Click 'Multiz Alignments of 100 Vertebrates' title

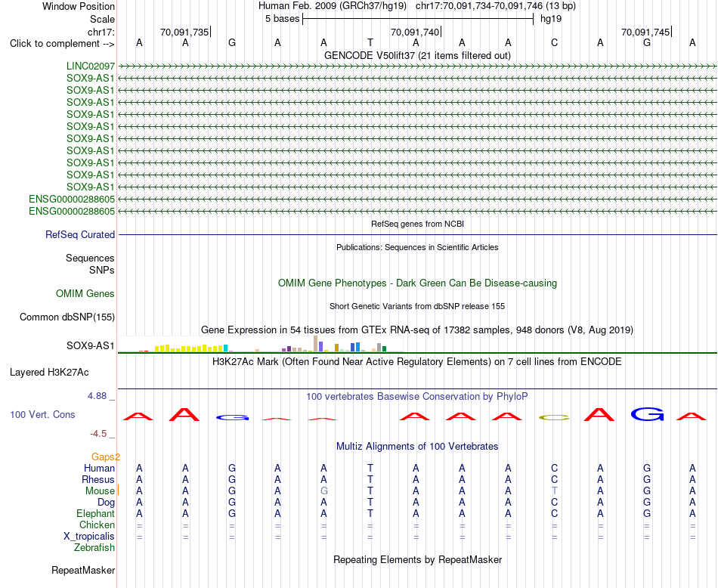417,446
